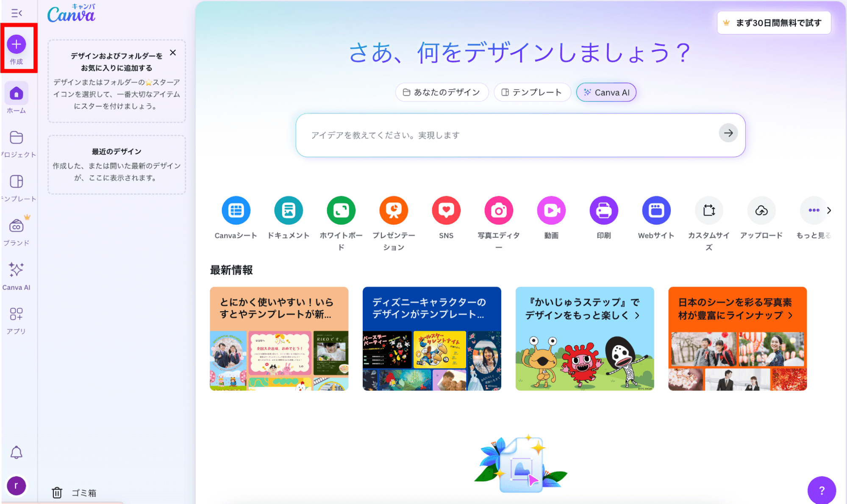Open the ブランド section in sidebar
Image resolution: width=847 pixels, height=504 pixels.
pyautogui.click(x=17, y=228)
